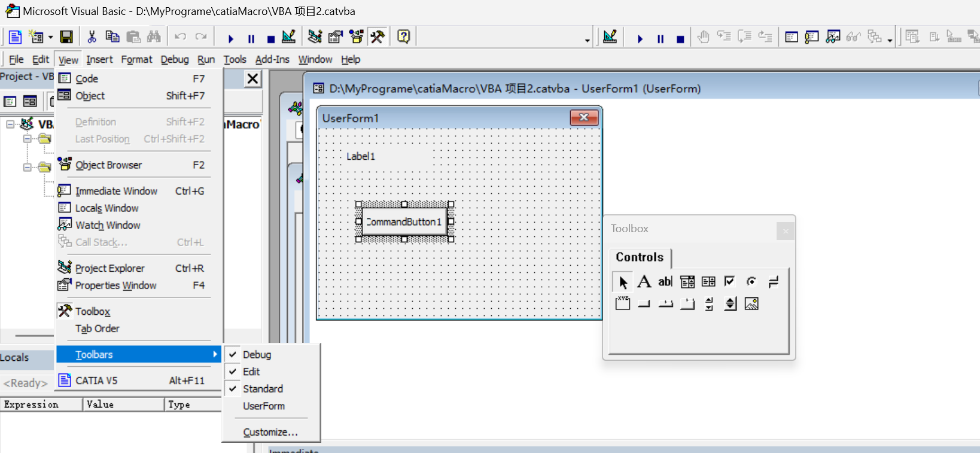
Task: Open the Tools menu in menu bar
Action: 235,59
